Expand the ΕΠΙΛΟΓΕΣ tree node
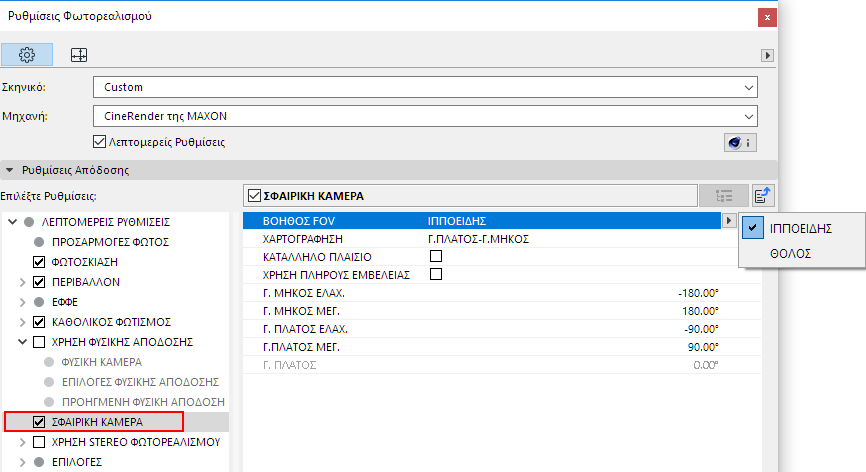This screenshot has width=866, height=472. pos(22,462)
